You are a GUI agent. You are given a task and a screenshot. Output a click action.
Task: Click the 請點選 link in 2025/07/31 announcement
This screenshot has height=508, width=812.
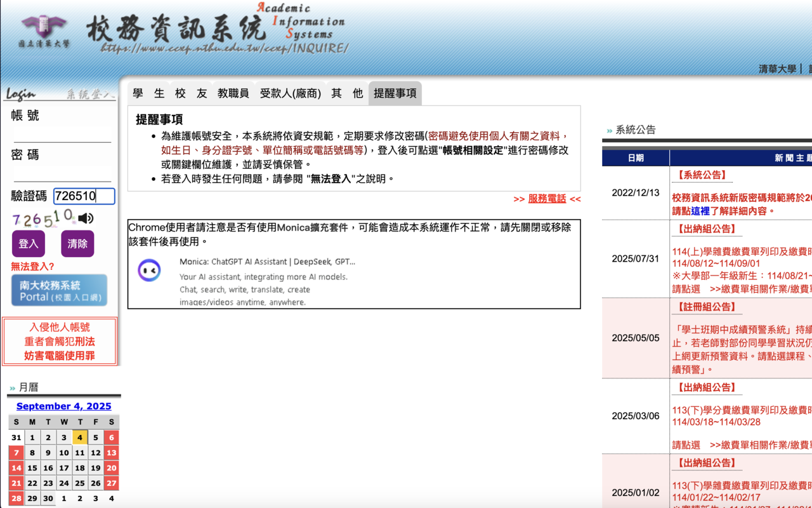pyautogui.click(x=686, y=288)
